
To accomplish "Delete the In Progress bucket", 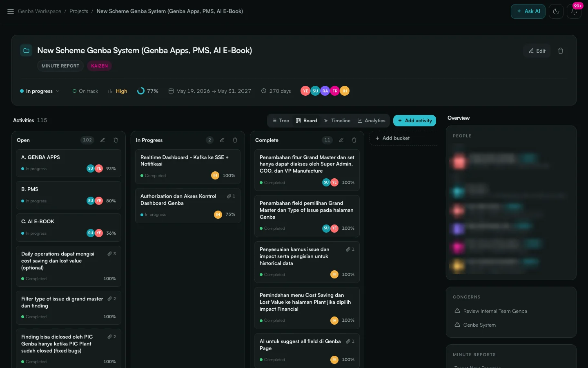I will [x=235, y=140].
